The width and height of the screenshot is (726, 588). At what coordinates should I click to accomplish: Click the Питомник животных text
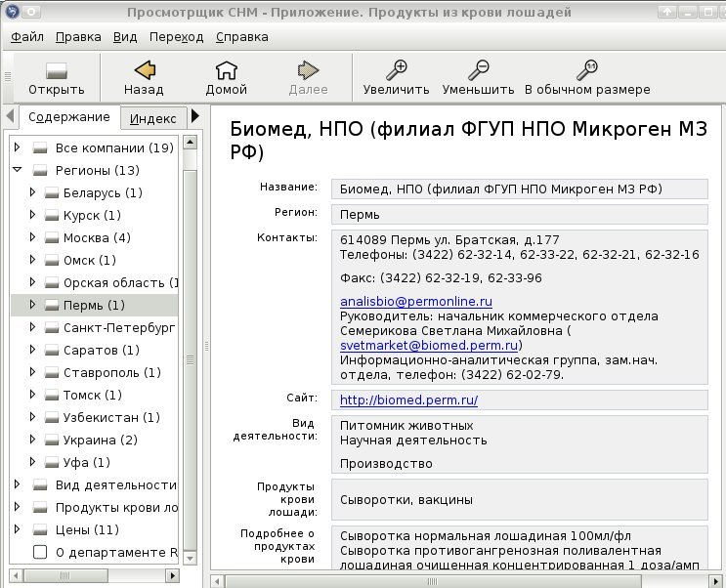click(x=406, y=426)
